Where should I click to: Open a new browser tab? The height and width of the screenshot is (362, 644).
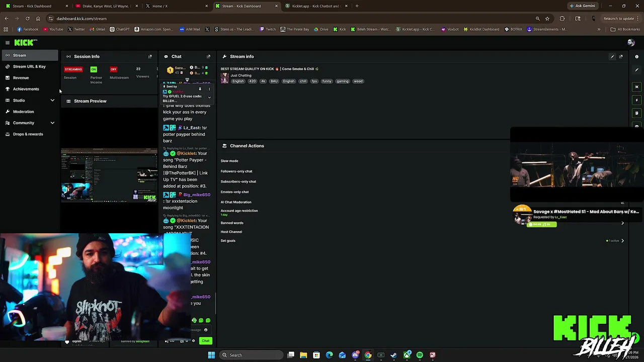[x=357, y=6]
